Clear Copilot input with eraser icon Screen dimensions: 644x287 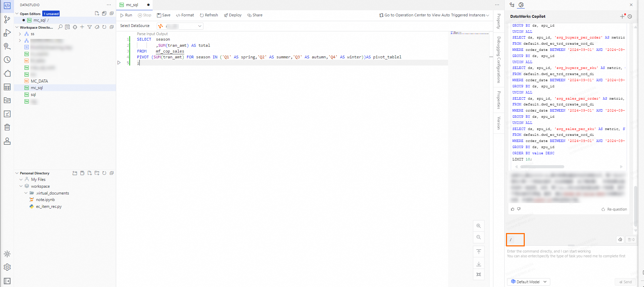tap(620, 240)
